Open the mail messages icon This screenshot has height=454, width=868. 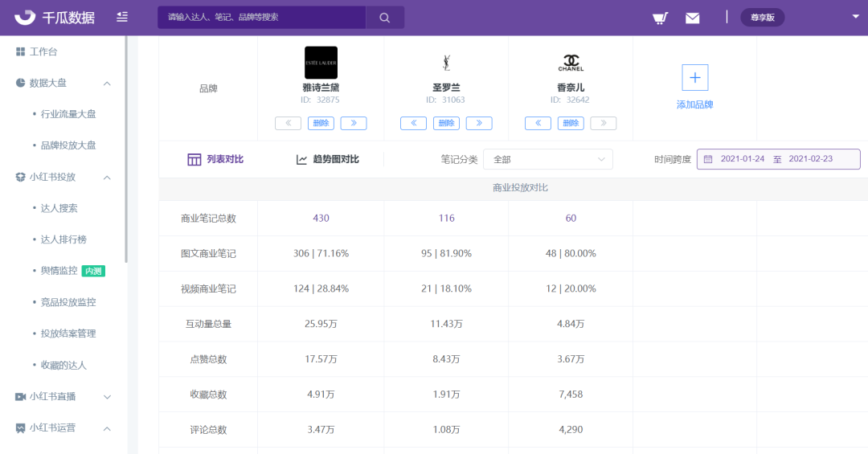692,18
